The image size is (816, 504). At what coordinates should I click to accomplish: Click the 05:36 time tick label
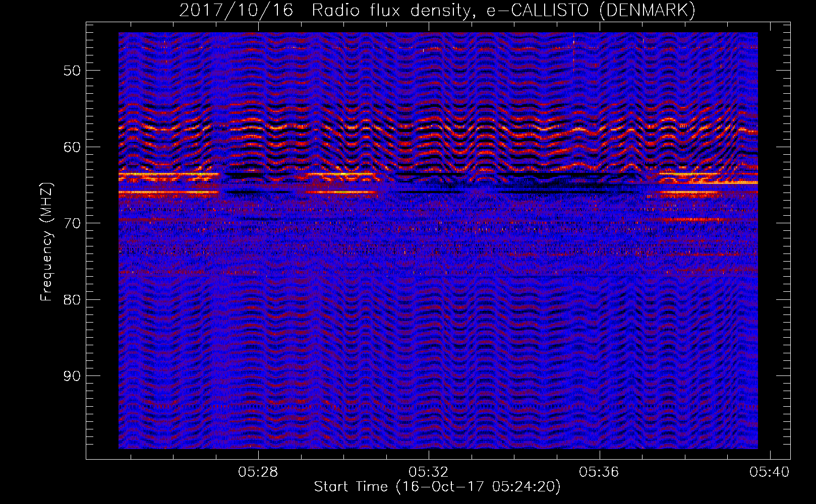click(599, 472)
